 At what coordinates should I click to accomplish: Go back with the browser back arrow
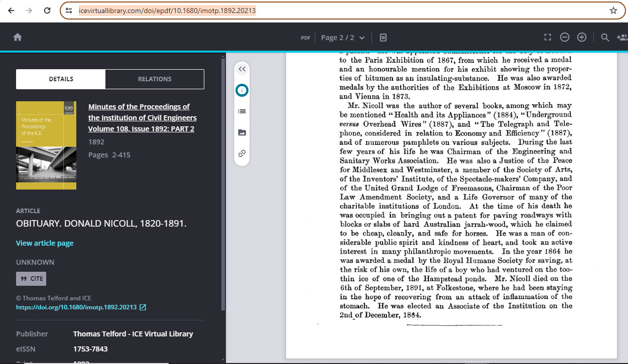tap(12, 11)
